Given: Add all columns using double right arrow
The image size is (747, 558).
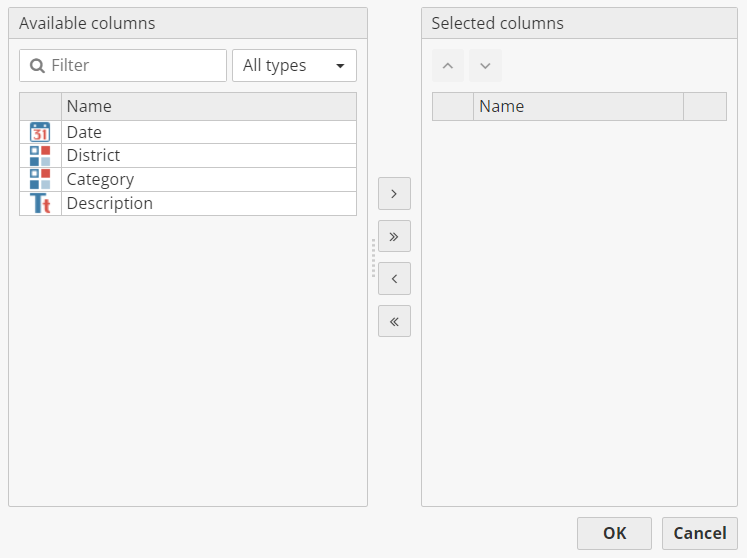Looking at the screenshot, I should pos(394,236).
